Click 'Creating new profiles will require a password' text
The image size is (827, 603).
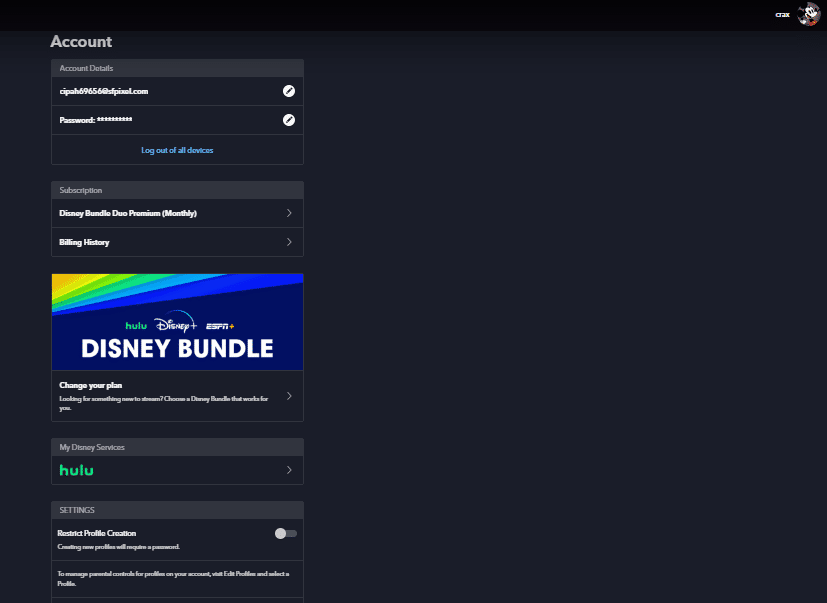click(119, 547)
